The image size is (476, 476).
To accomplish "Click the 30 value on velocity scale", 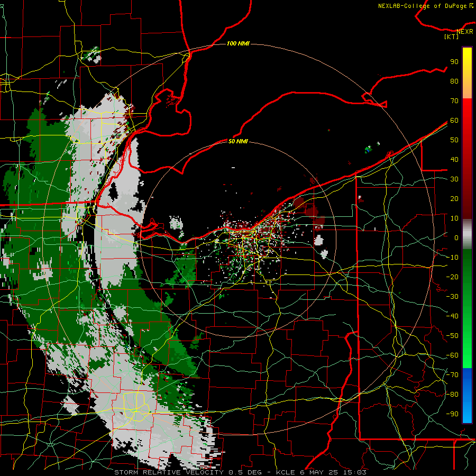I will (454, 179).
